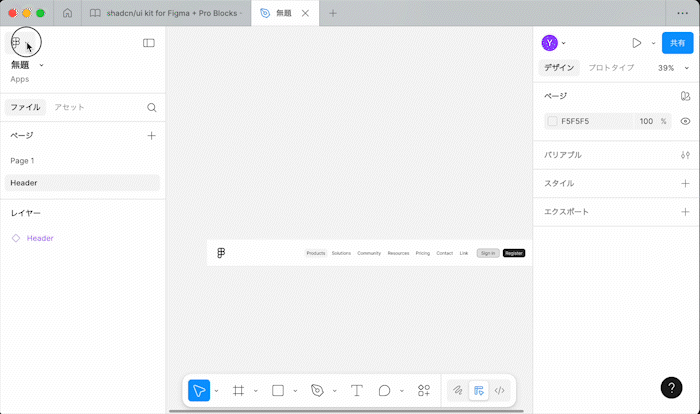Click the Products link in the header
Image resolution: width=700 pixels, height=414 pixels.
316,253
